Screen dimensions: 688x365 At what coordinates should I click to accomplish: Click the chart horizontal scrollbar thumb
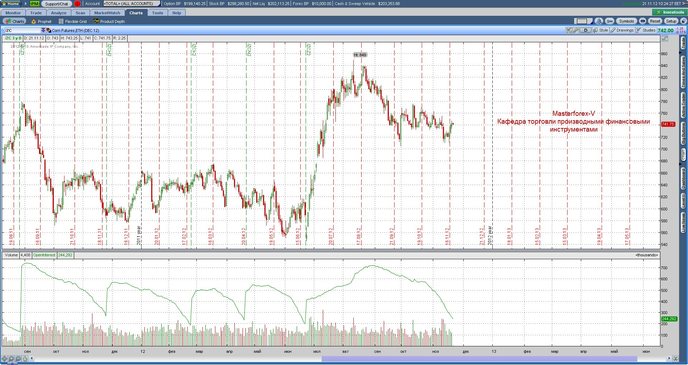(479, 358)
